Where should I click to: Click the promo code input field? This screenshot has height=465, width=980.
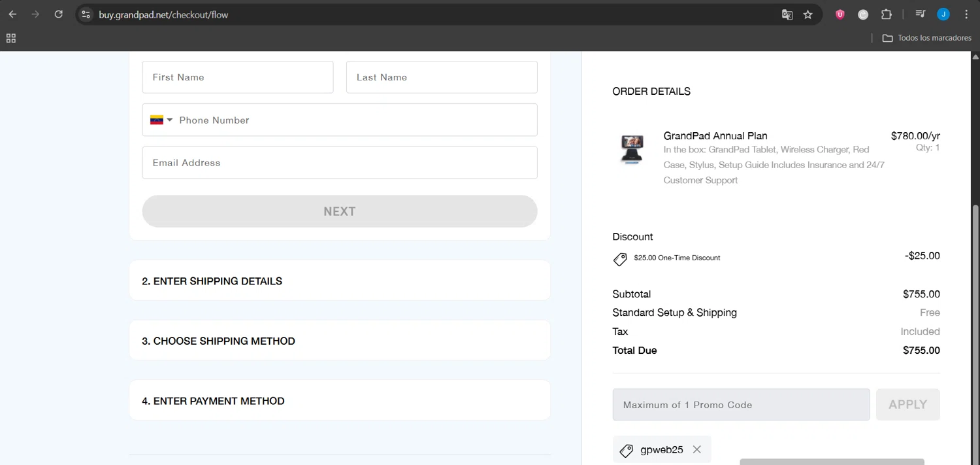[741, 404]
